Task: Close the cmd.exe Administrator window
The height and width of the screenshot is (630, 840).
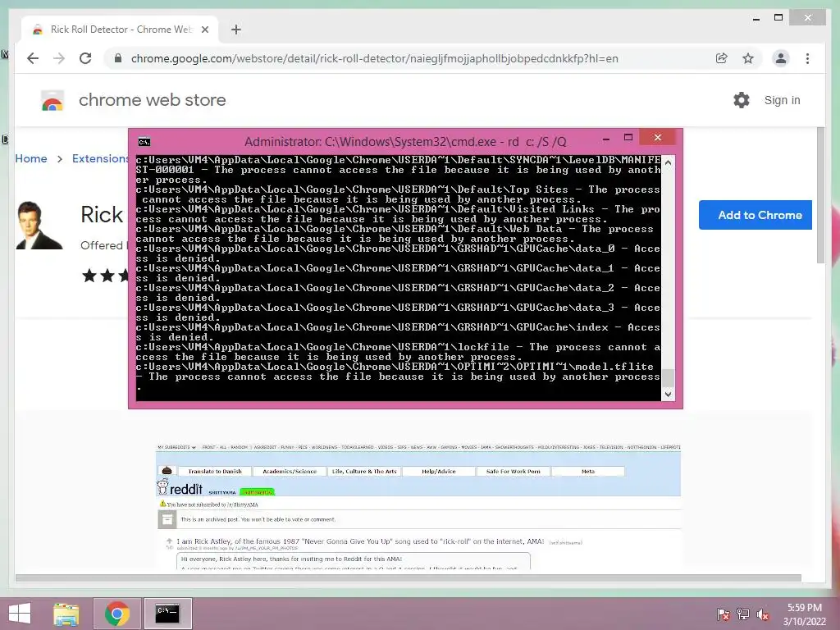Action: coord(658,137)
